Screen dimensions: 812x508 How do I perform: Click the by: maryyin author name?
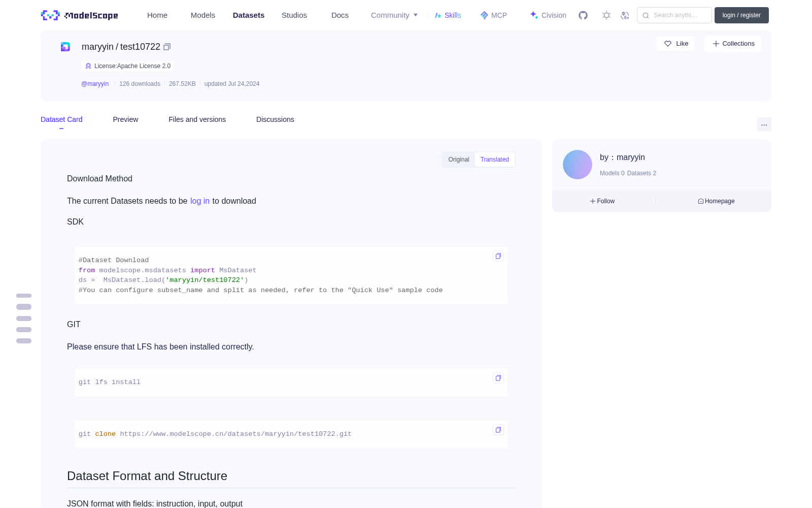click(622, 157)
